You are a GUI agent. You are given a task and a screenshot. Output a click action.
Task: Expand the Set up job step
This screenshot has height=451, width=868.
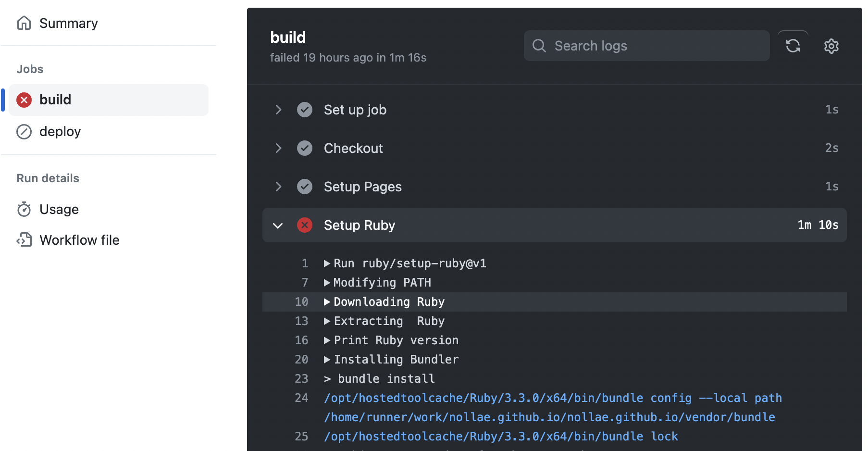click(278, 110)
